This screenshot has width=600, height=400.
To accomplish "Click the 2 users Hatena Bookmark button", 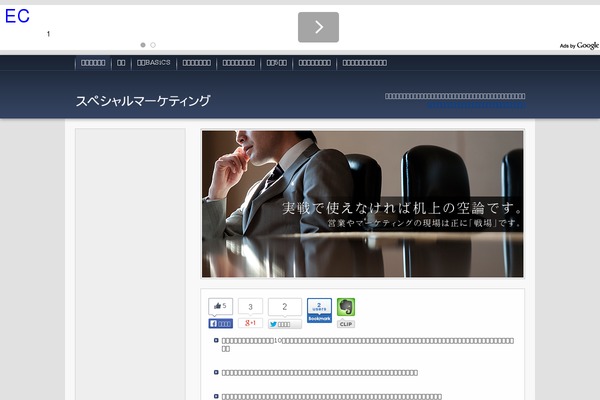I will 319,310.
